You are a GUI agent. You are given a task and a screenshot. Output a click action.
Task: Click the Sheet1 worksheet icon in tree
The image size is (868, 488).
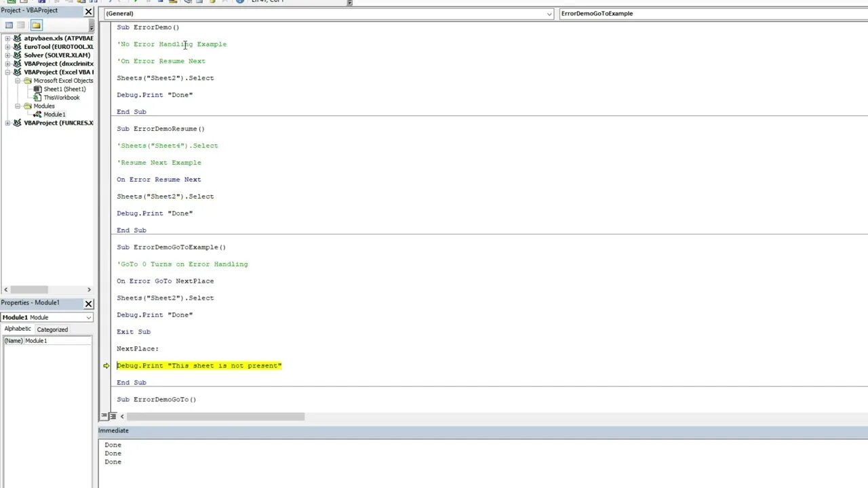[38, 89]
